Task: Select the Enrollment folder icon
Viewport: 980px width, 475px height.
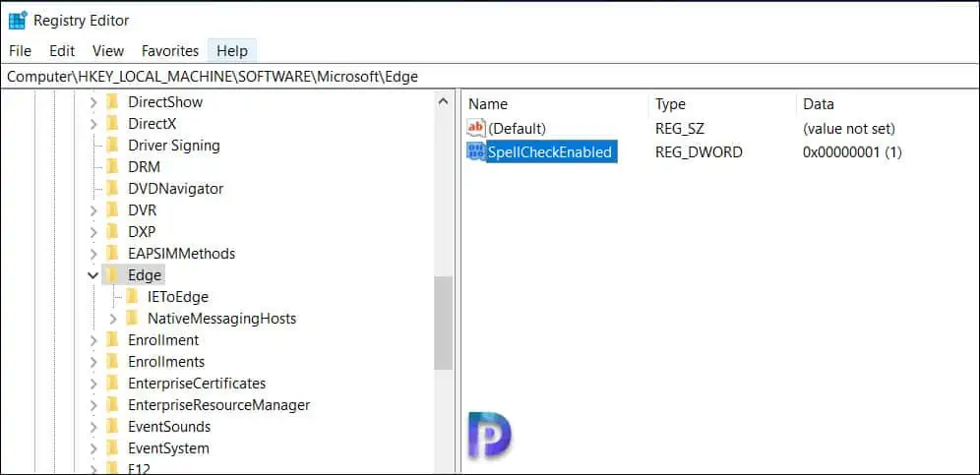Action: pyautogui.click(x=112, y=340)
